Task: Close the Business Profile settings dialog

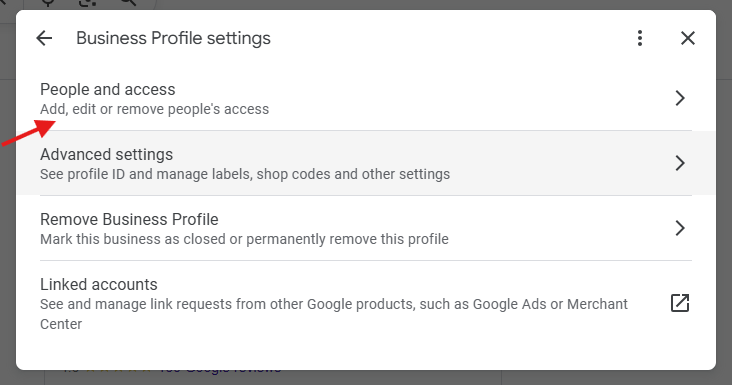Action: point(688,38)
